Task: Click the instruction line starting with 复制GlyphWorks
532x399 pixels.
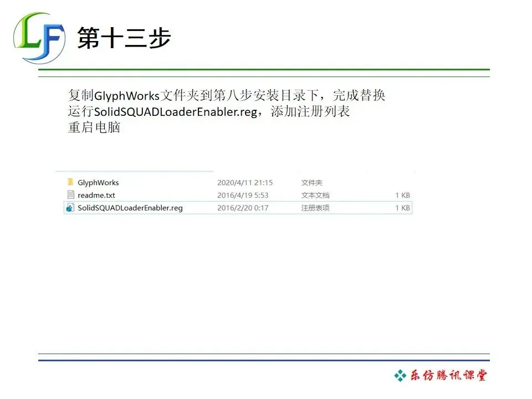Action: coord(227,95)
